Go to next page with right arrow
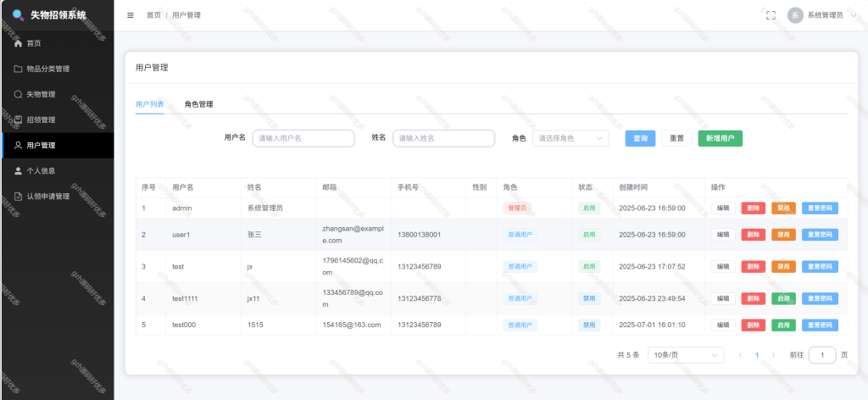This screenshot has height=400, width=868. pos(773,354)
